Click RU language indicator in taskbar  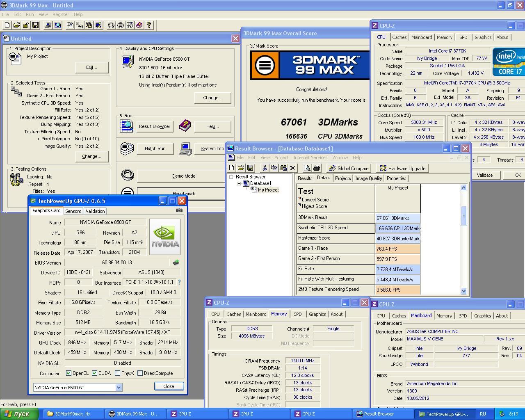tap(483, 414)
